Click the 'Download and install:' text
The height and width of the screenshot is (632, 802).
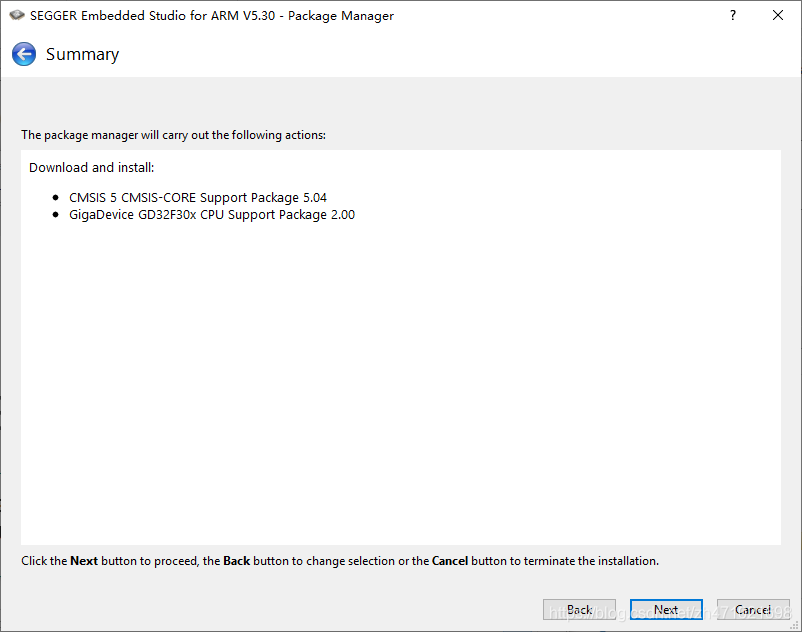pyautogui.click(x=92, y=167)
